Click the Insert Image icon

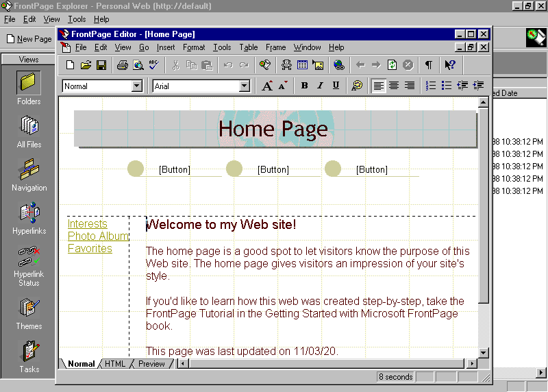[x=318, y=65]
